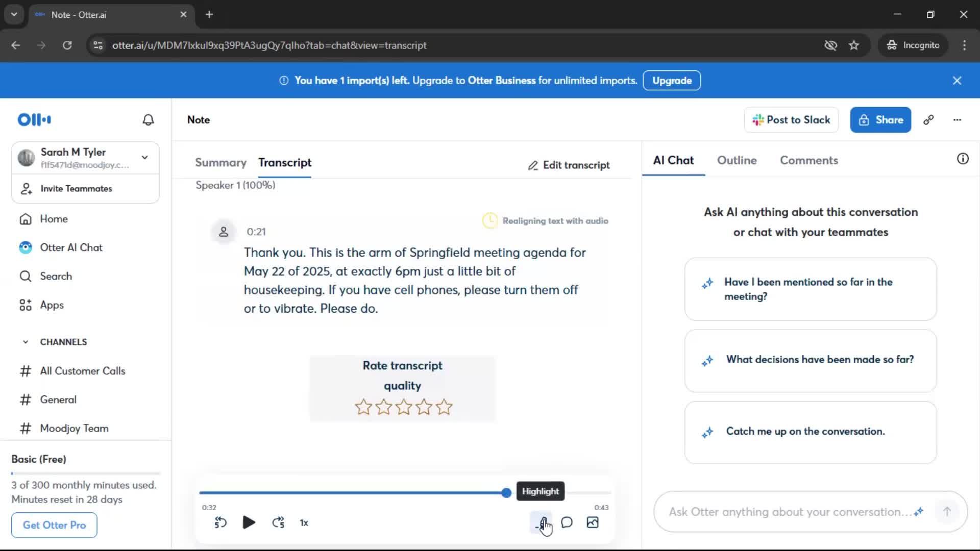Click Edit transcript
Screen dimensions: 980x551
pos(569,165)
